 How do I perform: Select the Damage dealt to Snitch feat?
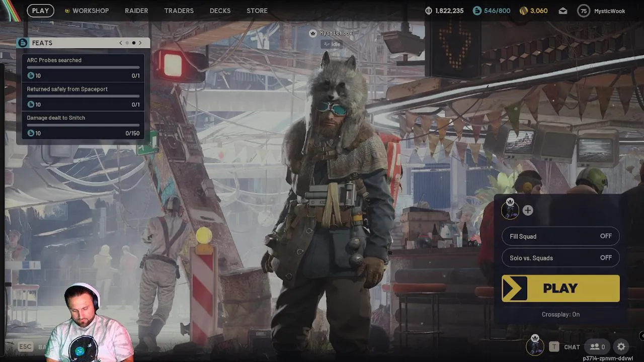click(83, 125)
